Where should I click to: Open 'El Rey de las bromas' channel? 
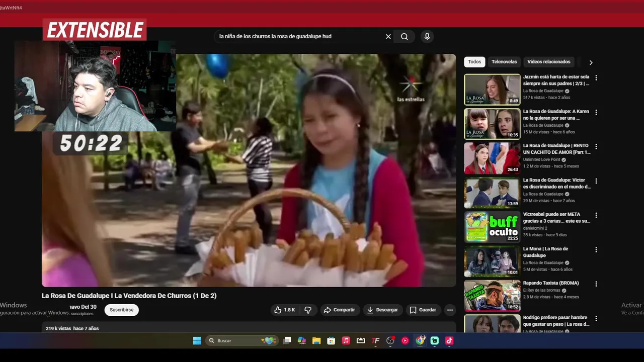tap(542, 291)
